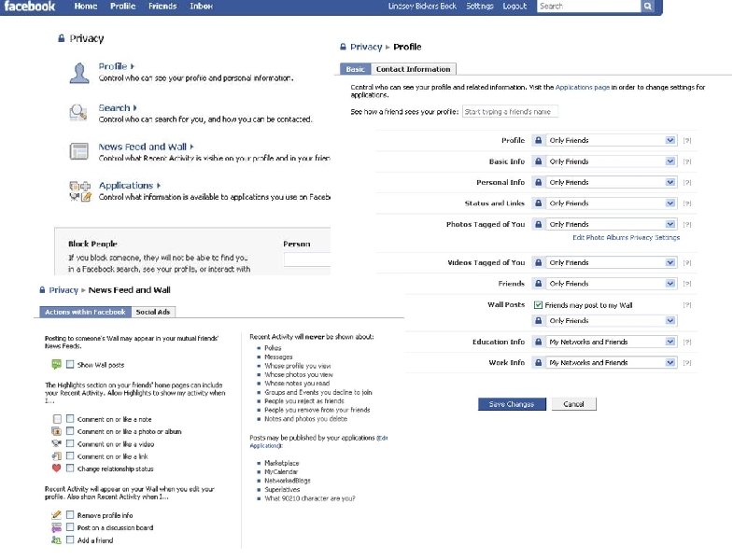This screenshot has width=747, height=560.
Task: Click the red heart relationship status icon
Action: click(x=56, y=469)
